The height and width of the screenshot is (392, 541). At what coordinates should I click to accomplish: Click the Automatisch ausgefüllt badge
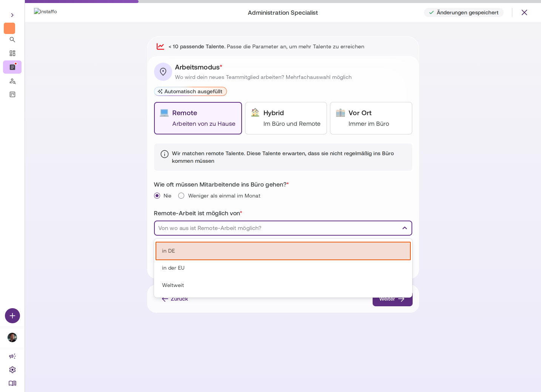tap(190, 91)
